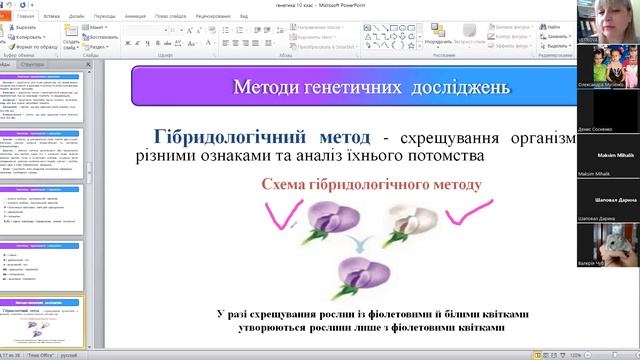640x360 pixels.
Task: Click the Text direction (Направление текста) button
Action: click(317, 27)
